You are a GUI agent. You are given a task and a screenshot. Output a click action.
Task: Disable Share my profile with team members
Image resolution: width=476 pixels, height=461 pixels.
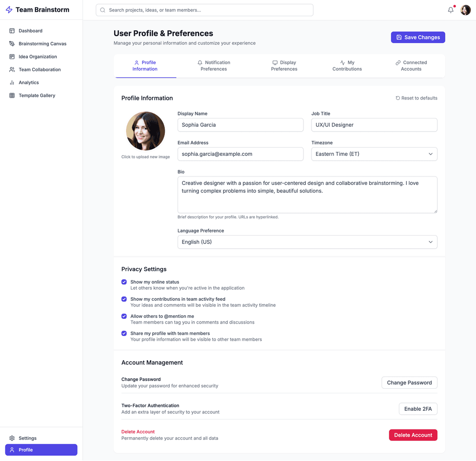(124, 333)
